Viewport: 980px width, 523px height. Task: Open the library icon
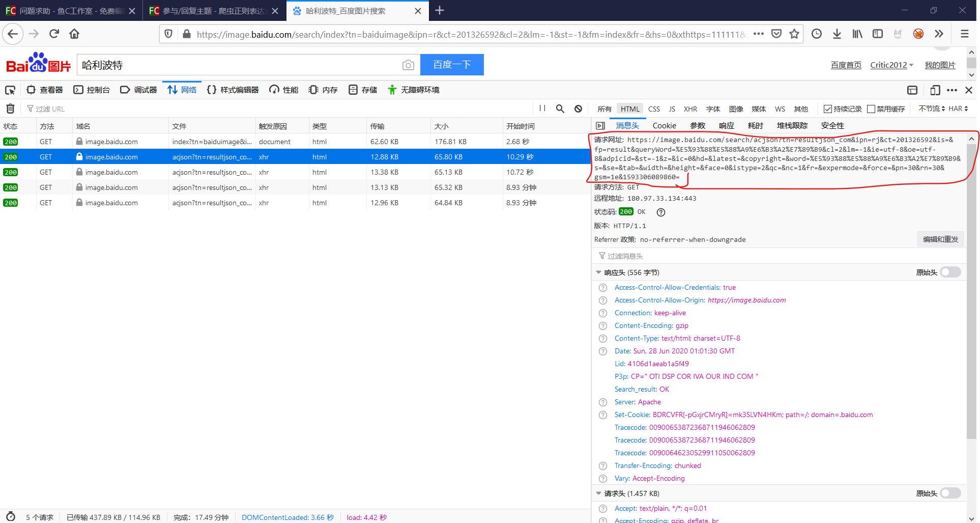pyautogui.click(x=857, y=34)
